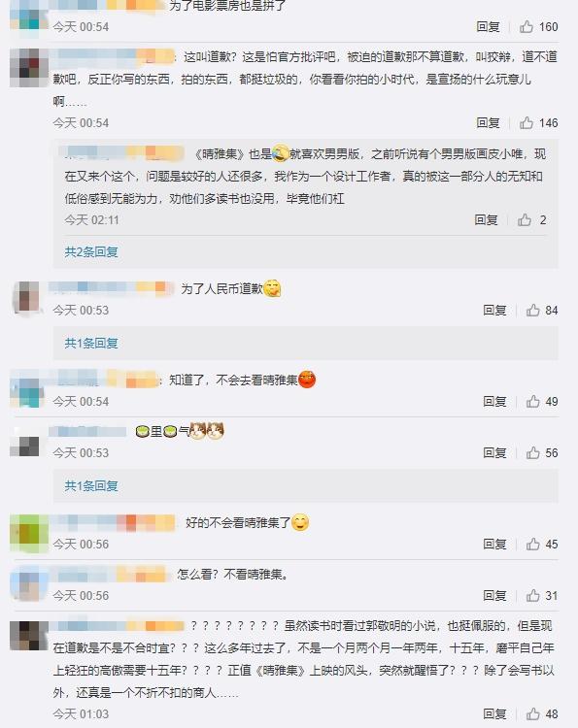Open avatar of the 这叫道歉 commenter
The height and width of the screenshot is (728, 578).
29,68
